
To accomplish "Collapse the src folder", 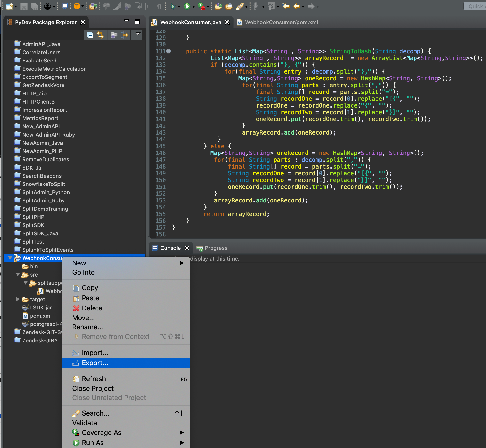I will [18, 275].
